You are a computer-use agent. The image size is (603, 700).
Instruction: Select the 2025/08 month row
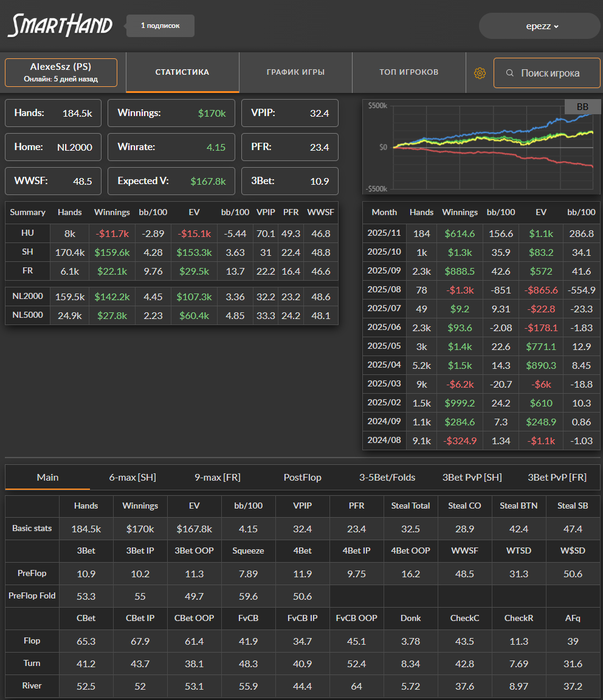(x=480, y=289)
